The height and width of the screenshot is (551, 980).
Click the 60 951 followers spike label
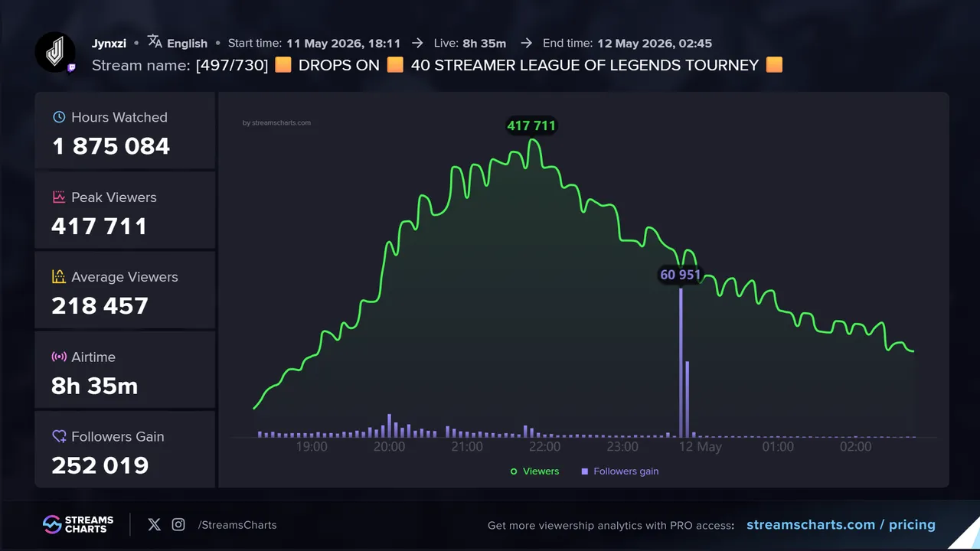[681, 275]
